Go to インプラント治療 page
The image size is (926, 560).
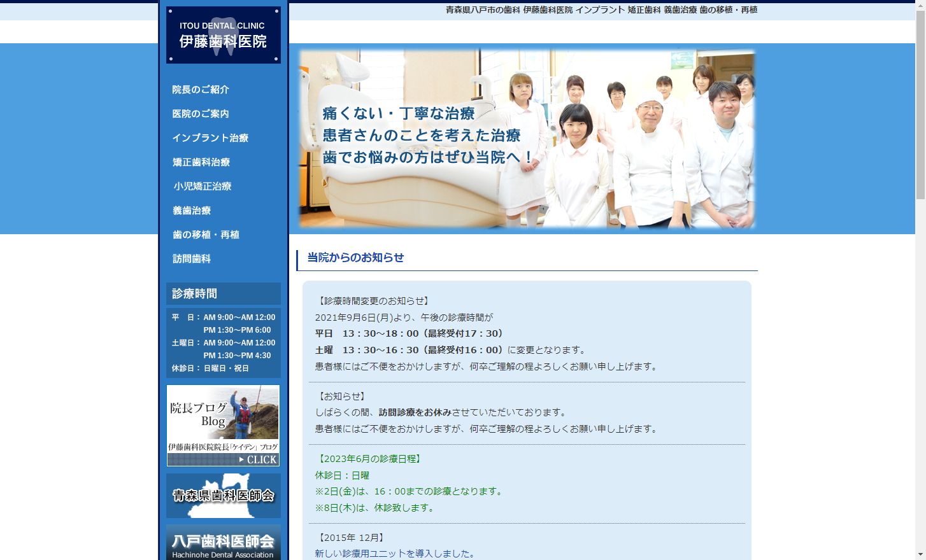210,138
